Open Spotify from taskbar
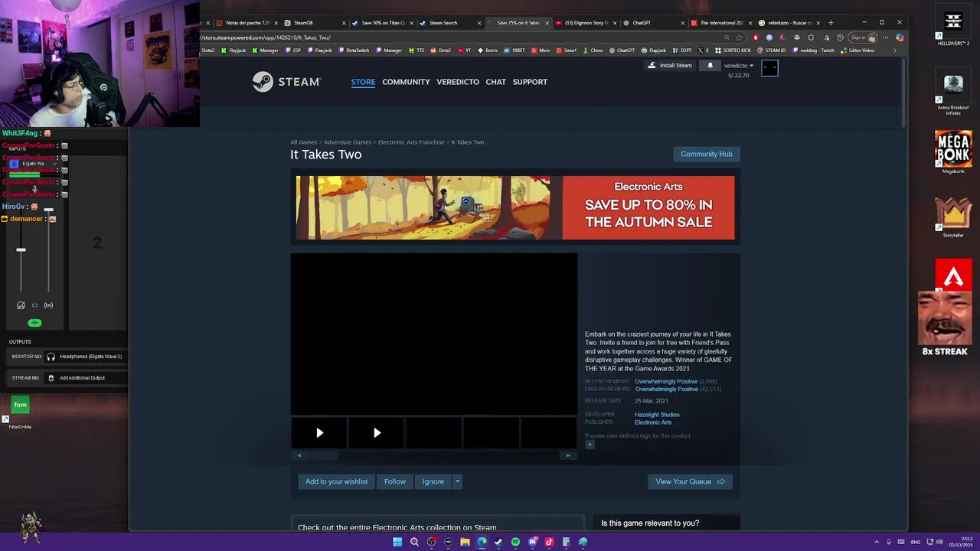This screenshot has height=551, width=980. click(x=515, y=542)
